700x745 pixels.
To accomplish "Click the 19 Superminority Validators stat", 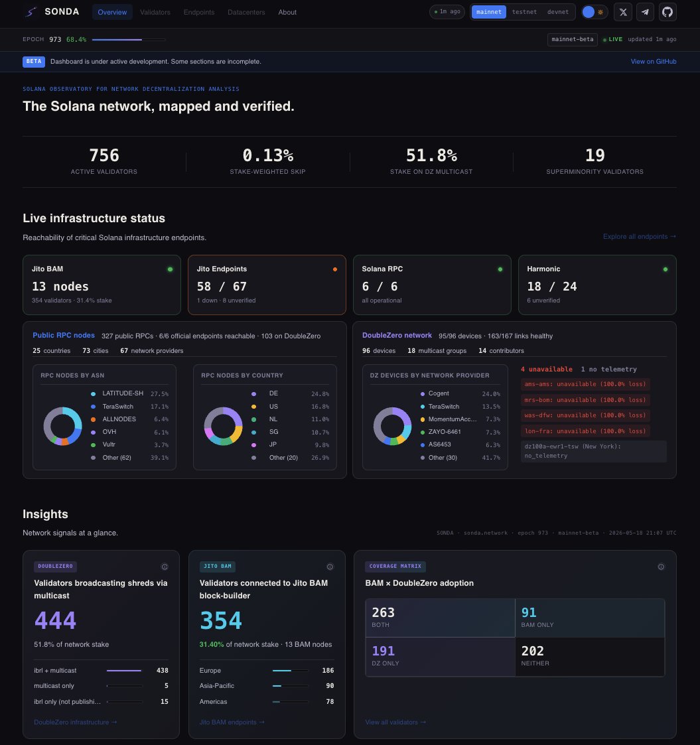I will [595, 162].
